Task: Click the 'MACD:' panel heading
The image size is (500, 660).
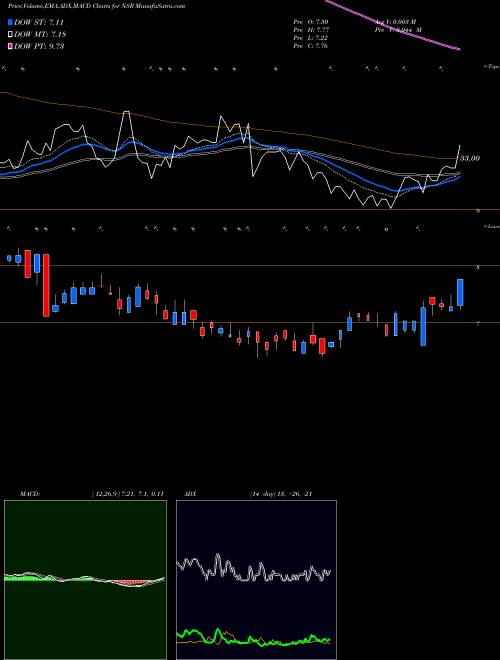Action: pyautogui.click(x=30, y=494)
